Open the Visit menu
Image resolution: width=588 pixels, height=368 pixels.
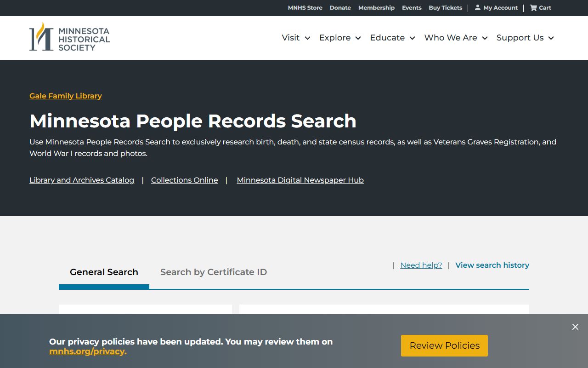coord(291,38)
